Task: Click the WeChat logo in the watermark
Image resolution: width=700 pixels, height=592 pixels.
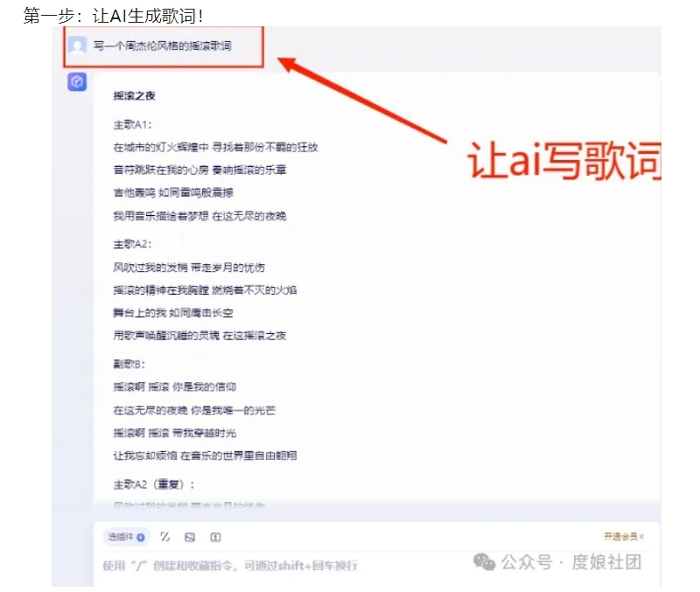Action: [485, 562]
